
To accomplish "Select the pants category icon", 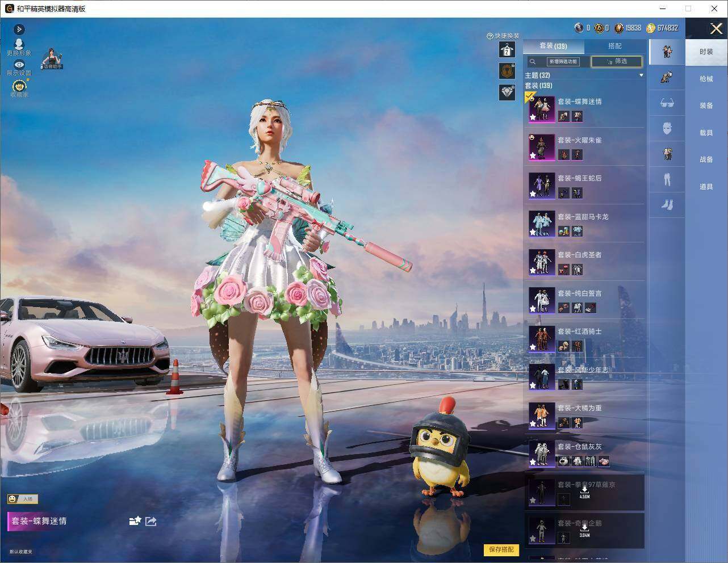I will click(x=667, y=179).
